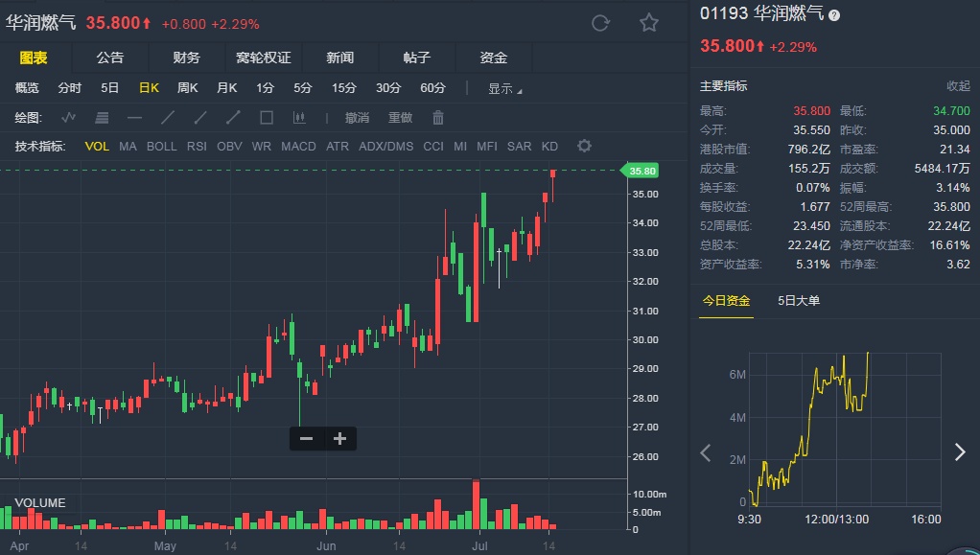
Task: Toggle the MACD indicator
Action: point(298,147)
